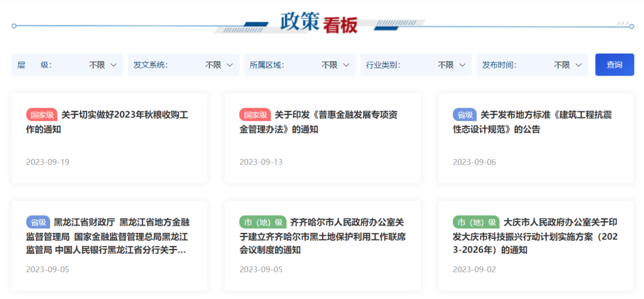Open the 层级 filter dropdown
Image resolution: width=644 pixels, height=299 pixels.
67,65
